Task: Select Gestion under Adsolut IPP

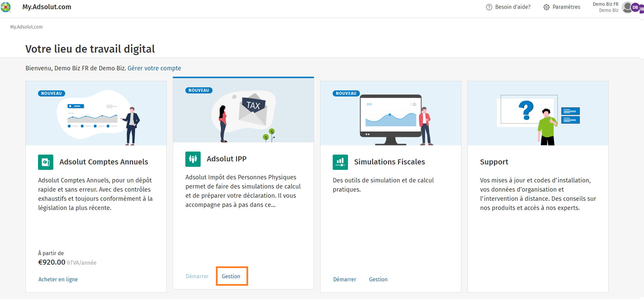Action: point(231,276)
